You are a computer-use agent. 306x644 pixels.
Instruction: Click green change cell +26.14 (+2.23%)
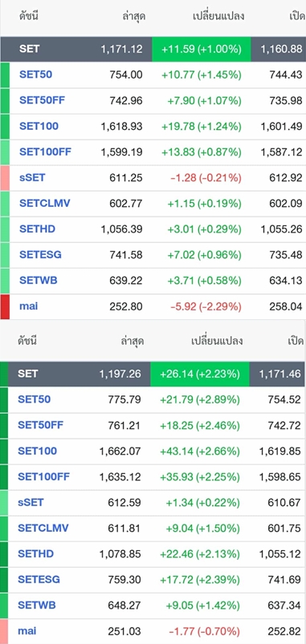pos(200,374)
